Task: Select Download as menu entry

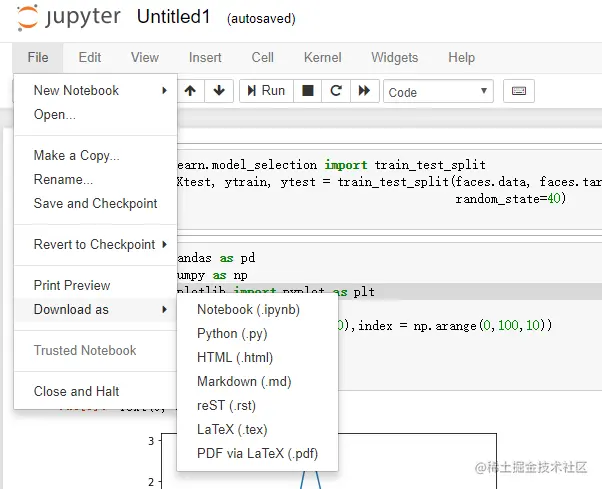Action: point(96,309)
